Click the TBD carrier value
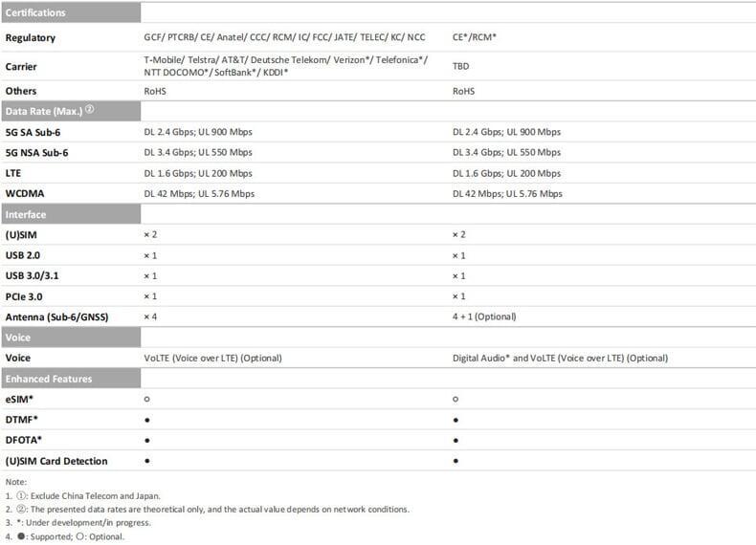This screenshot has height=545, width=756. click(x=460, y=66)
